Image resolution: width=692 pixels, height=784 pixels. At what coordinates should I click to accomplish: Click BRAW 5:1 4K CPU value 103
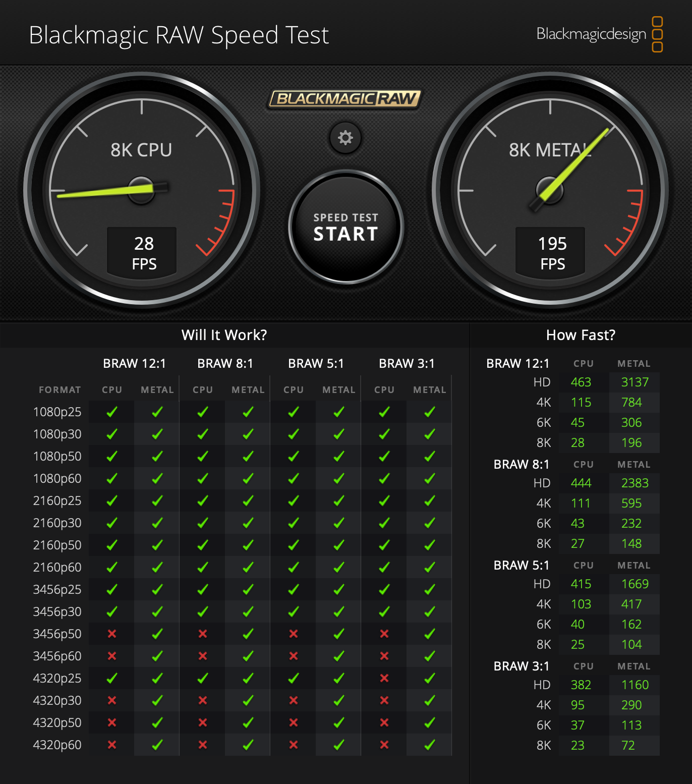581,604
